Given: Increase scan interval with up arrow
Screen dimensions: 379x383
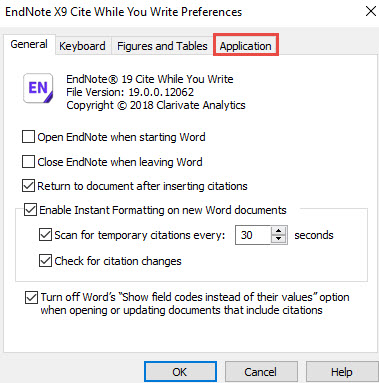Looking at the screenshot, I should coord(278,231).
